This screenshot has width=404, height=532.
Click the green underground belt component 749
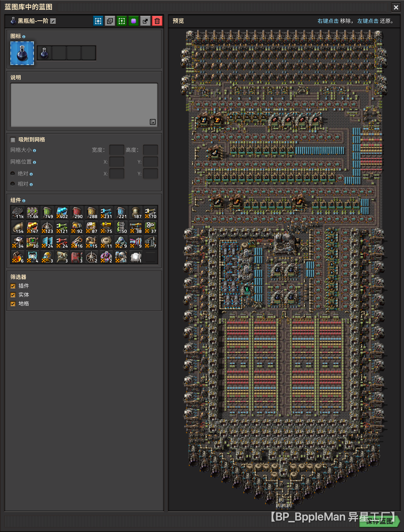point(47,213)
